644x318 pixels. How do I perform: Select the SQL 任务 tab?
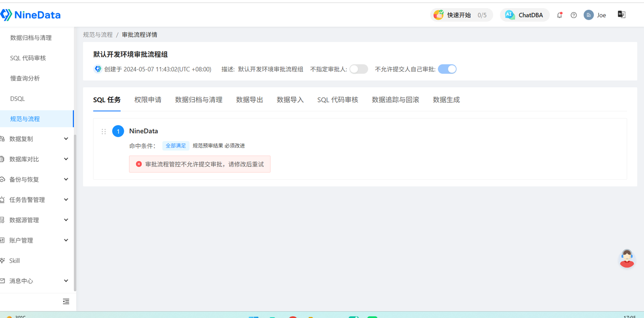click(107, 100)
